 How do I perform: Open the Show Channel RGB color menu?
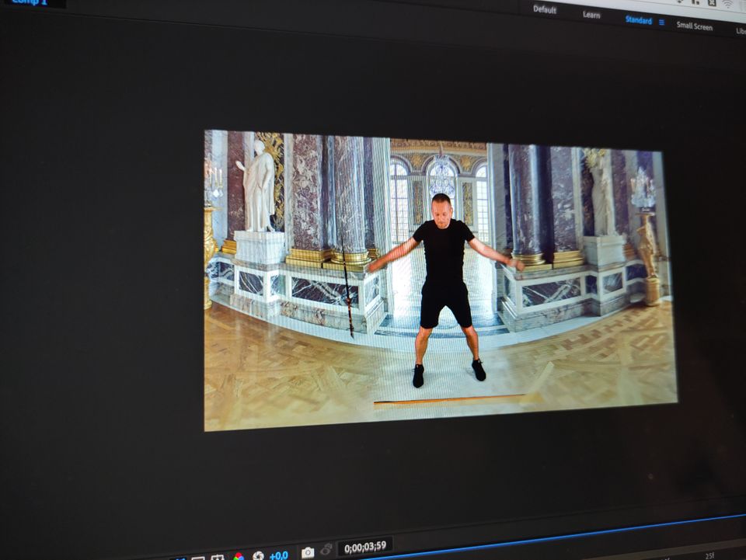pyautogui.click(x=238, y=557)
